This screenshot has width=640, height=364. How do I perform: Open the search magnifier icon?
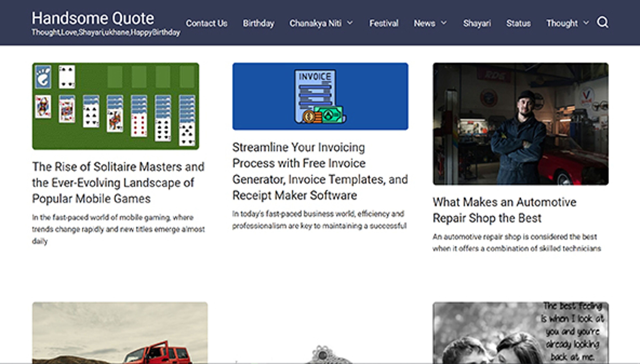602,22
